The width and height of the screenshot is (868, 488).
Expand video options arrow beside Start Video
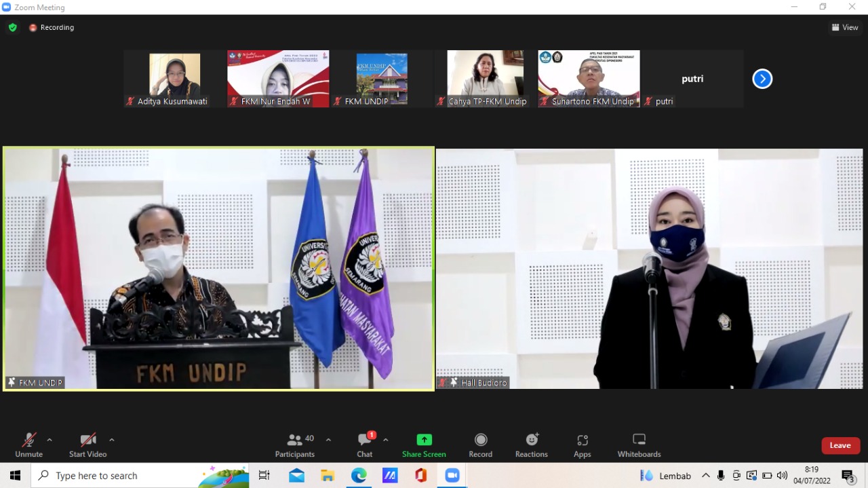pos(112,440)
